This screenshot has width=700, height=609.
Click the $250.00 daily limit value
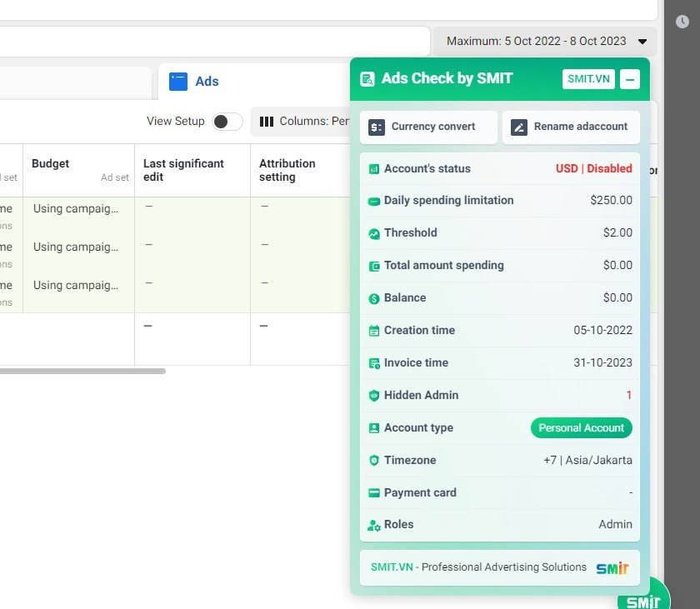click(x=611, y=200)
